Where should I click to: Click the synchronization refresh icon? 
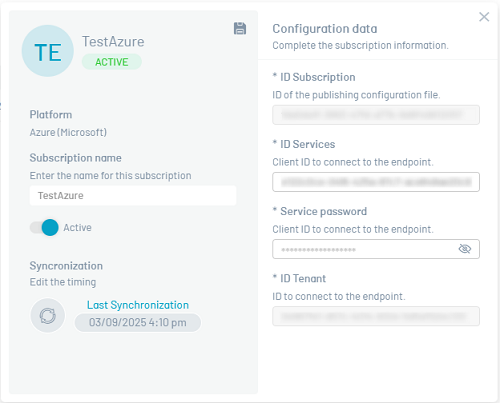coord(48,315)
